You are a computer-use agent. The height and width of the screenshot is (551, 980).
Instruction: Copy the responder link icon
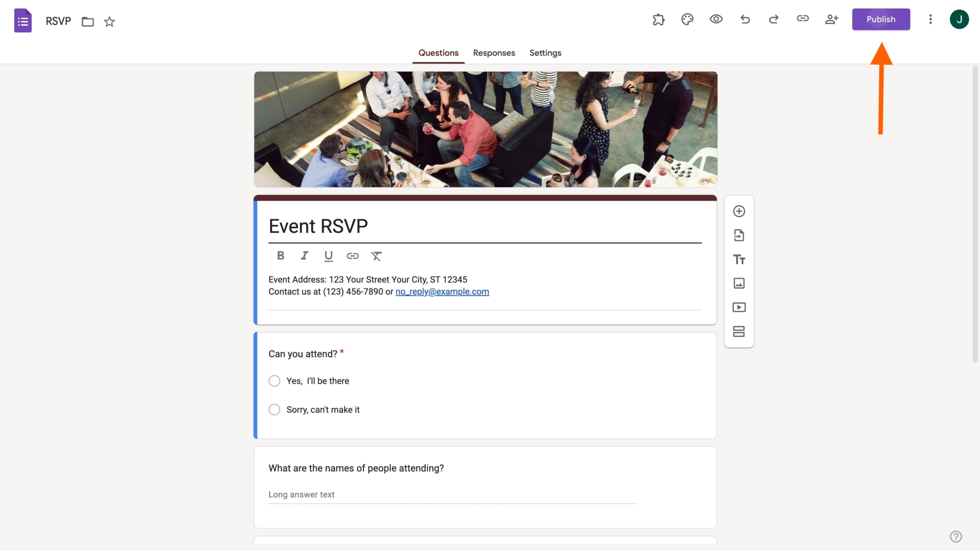tap(802, 19)
